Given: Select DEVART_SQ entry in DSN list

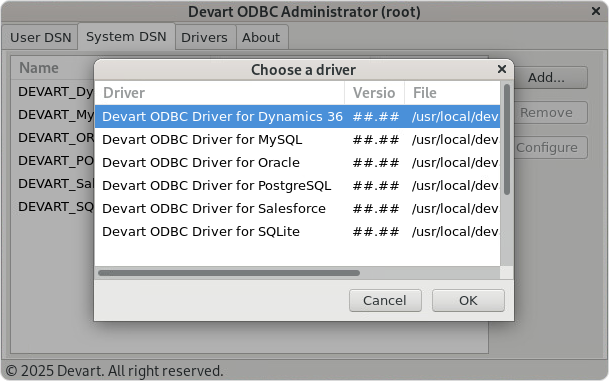Looking at the screenshot, I should click(56, 207).
